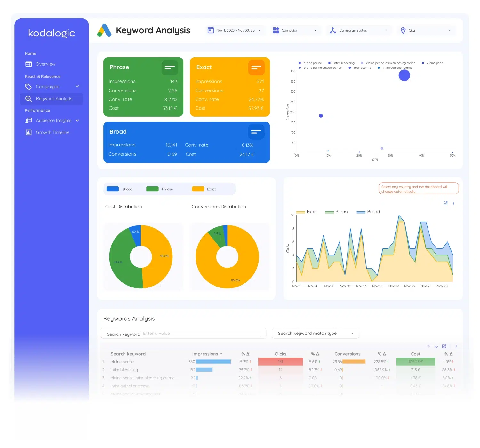Click the table export chart icon
This screenshot has width=480, height=448.
click(x=444, y=346)
